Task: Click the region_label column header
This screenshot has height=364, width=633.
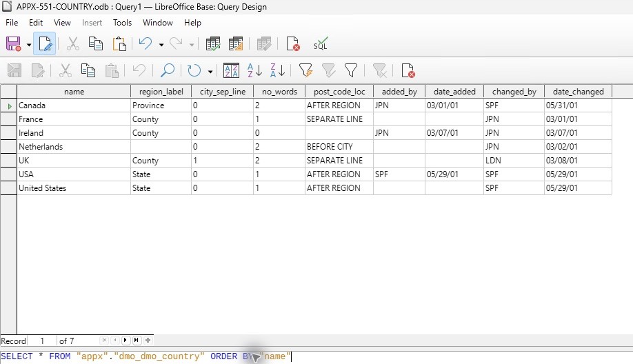Action: point(161,92)
